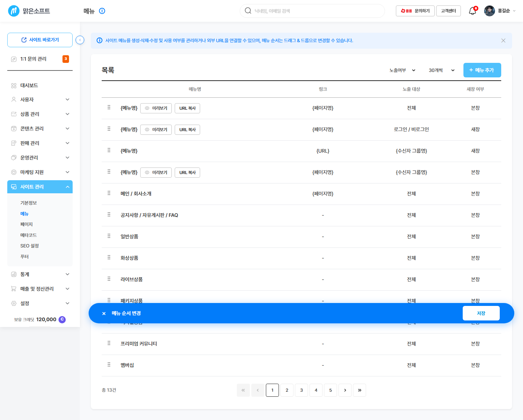Click the 맑은소프트 logo icon
523x420 pixels.
[14, 11]
